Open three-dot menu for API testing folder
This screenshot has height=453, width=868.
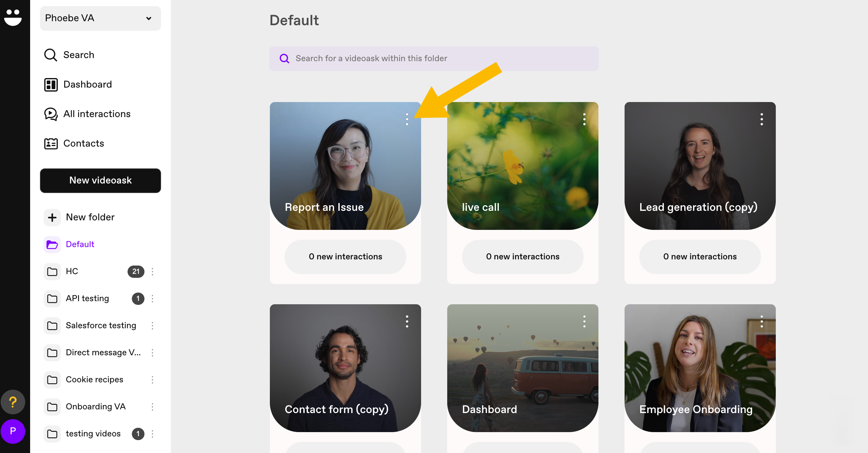(152, 298)
